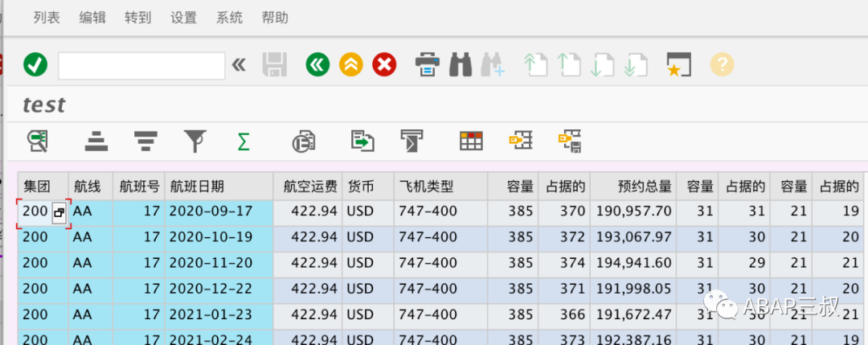Screen dimensions: 868x345
Task: Click the Find binoculars icon
Action: pos(461,65)
